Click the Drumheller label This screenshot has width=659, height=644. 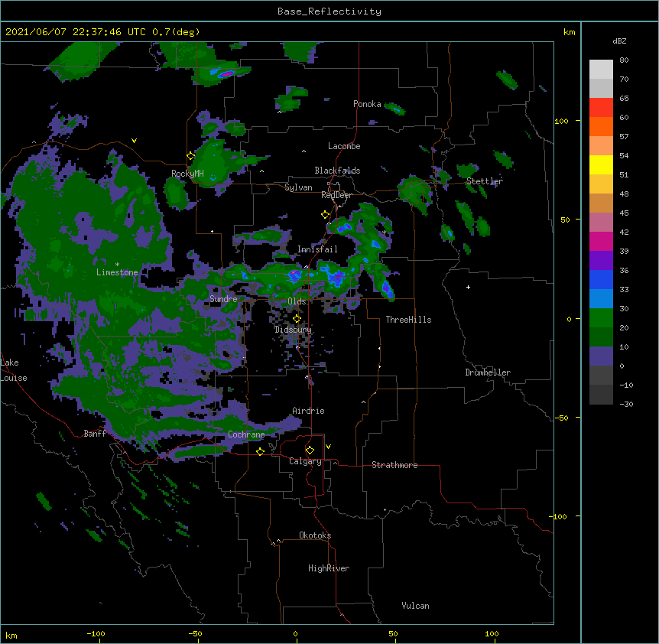coord(488,372)
